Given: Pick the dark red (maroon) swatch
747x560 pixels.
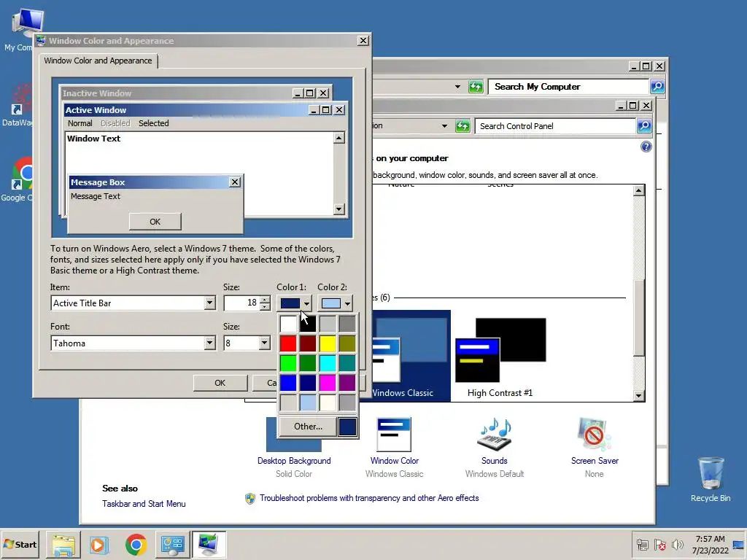Looking at the screenshot, I should point(308,343).
